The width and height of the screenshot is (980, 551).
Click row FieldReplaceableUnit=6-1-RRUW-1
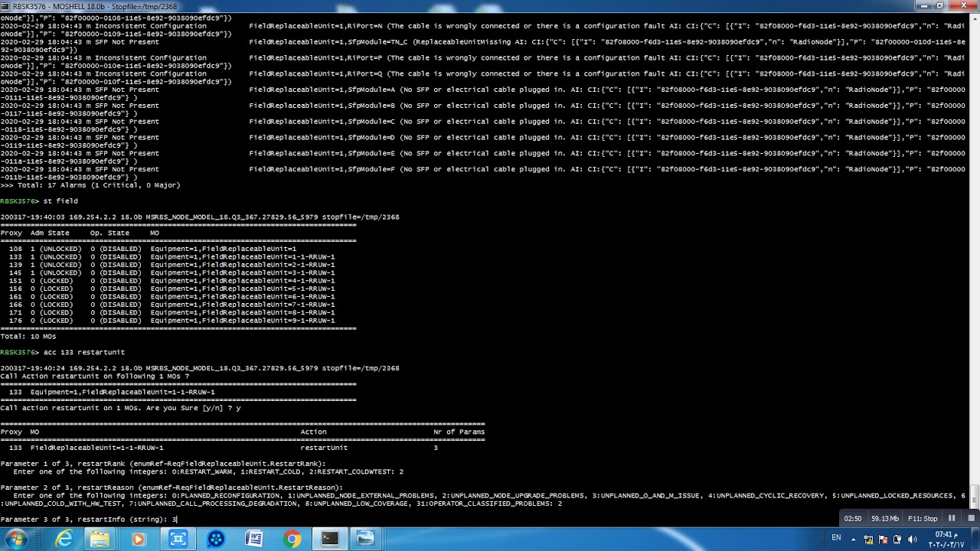pyautogui.click(x=167, y=297)
